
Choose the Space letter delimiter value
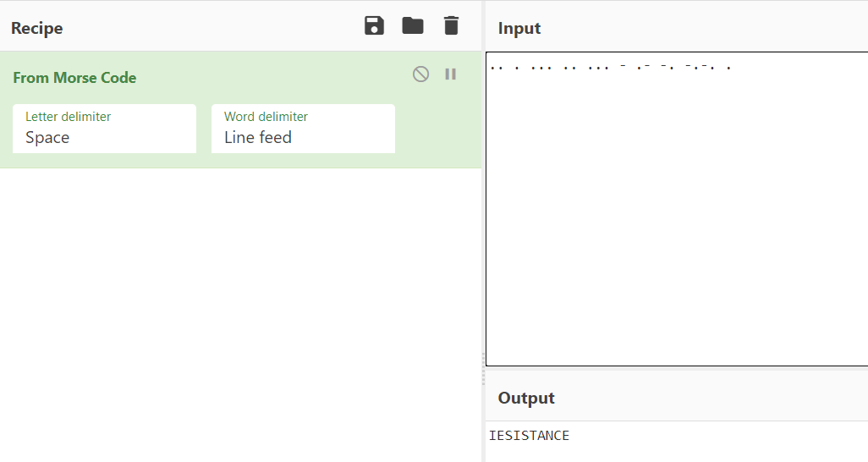(x=47, y=137)
